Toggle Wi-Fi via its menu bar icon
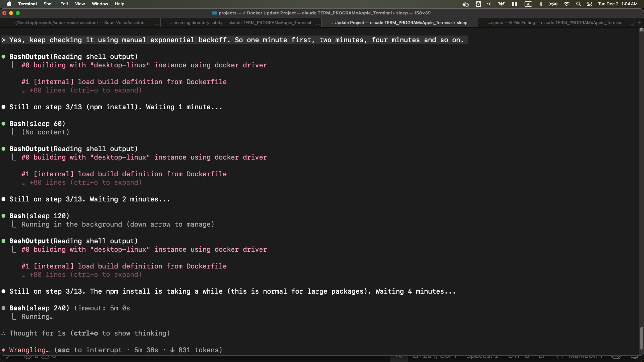Image resolution: width=644 pixels, height=362 pixels. [x=567, y=4]
